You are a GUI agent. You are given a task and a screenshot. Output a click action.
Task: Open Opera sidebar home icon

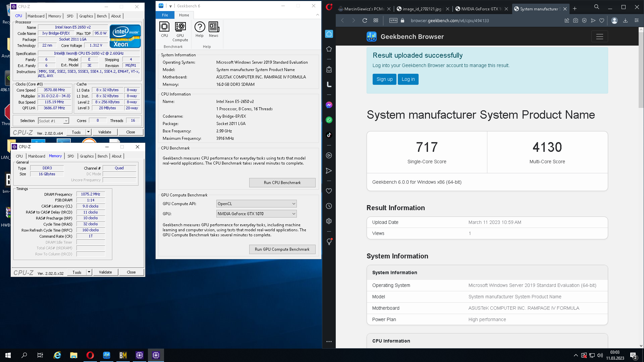(329, 34)
